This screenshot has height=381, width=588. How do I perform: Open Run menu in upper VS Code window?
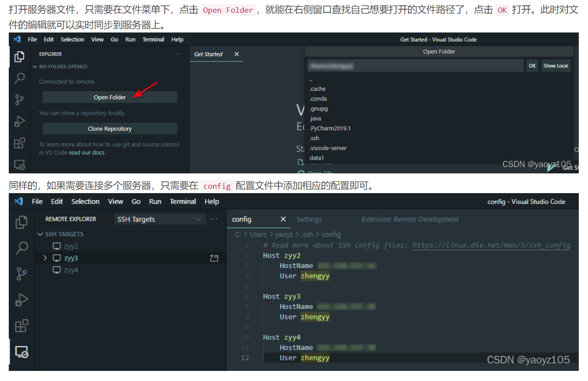(x=130, y=40)
